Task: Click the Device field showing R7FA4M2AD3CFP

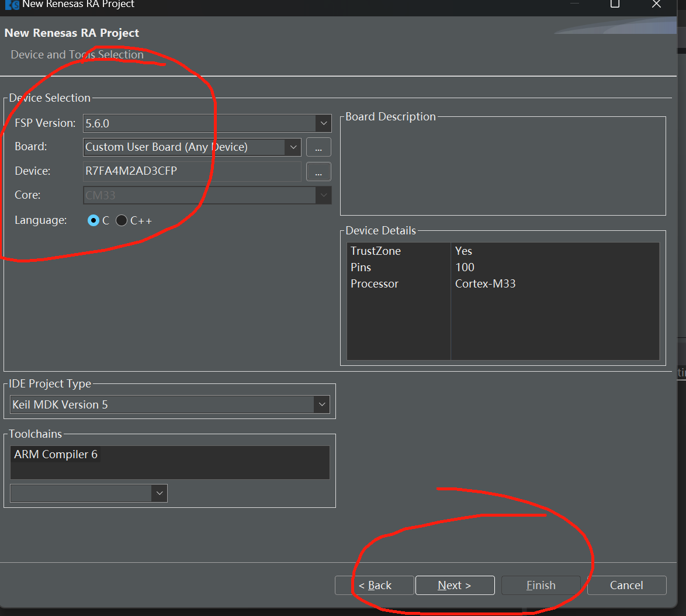Action: (x=192, y=171)
